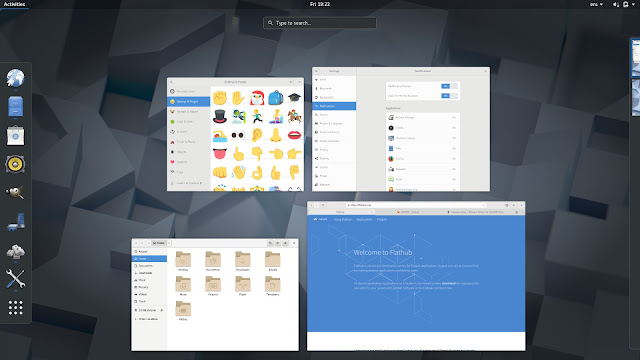Pick the red lips emoji
Viewport: 640px width, 360px height.
[x=294, y=135]
